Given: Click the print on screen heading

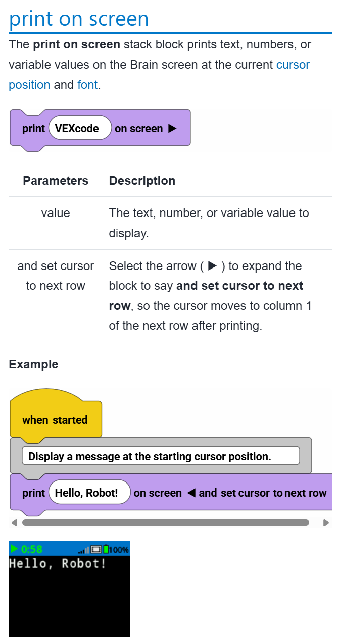Looking at the screenshot, I should (x=79, y=19).
